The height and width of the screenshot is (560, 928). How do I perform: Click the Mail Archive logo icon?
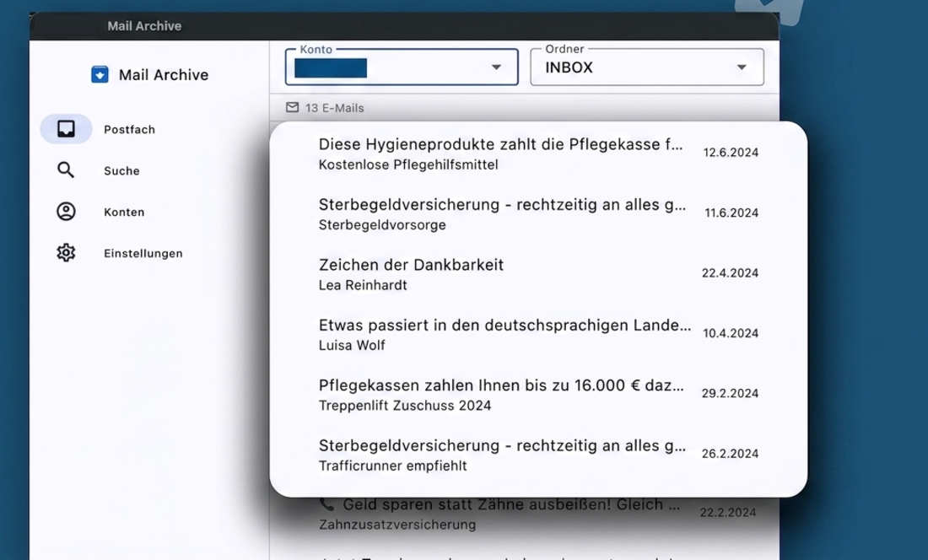point(100,74)
